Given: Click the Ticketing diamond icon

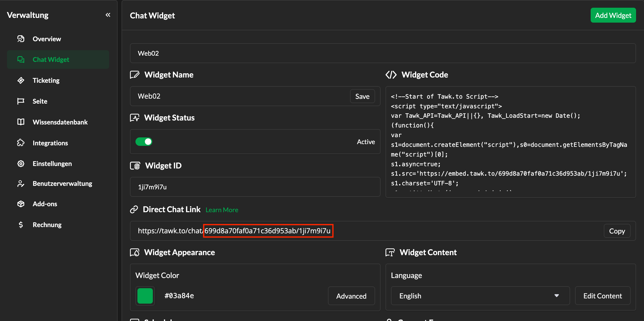Looking at the screenshot, I should pyautogui.click(x=21, y=80).
